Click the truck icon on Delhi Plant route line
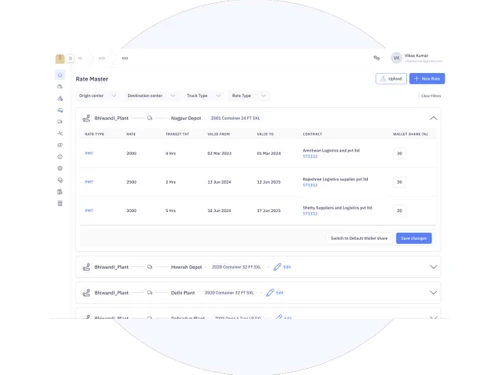The height and width of the screenshot is (375, 500). point(150,292)
